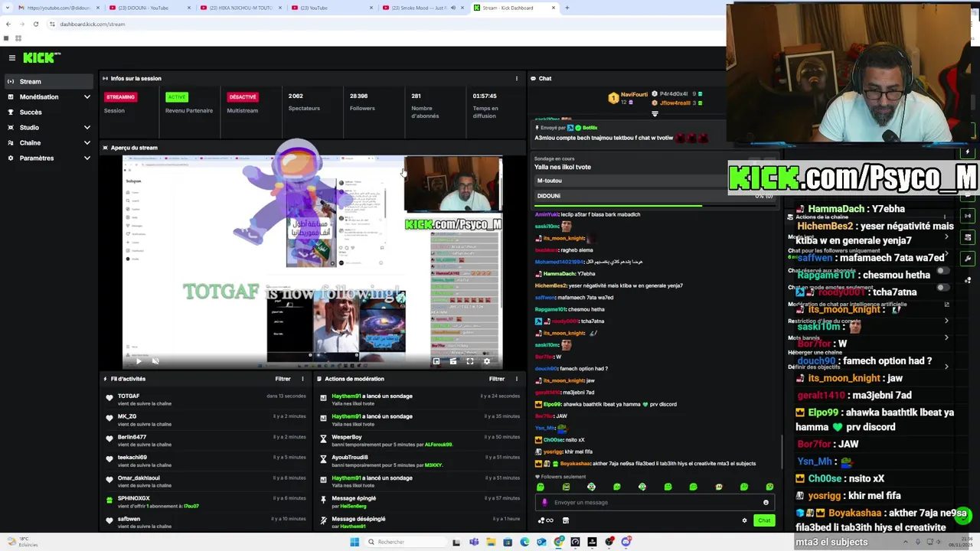Reload the dashboard page
The width and height of the screenshot is (980, 551).
click(35, 24)
